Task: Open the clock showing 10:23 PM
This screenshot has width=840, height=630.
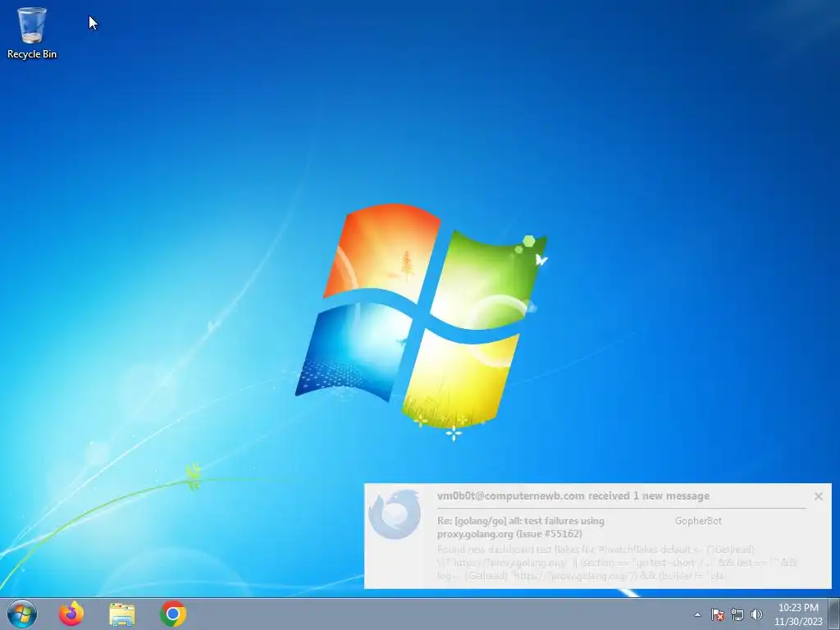Action: pos(798,608)
